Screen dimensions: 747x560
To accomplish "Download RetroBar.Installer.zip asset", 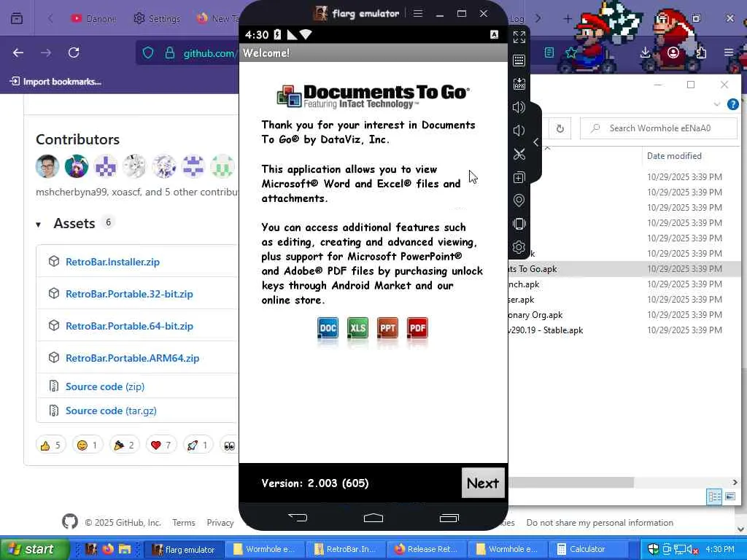I will pyautogui.click(x=112, y=262).
